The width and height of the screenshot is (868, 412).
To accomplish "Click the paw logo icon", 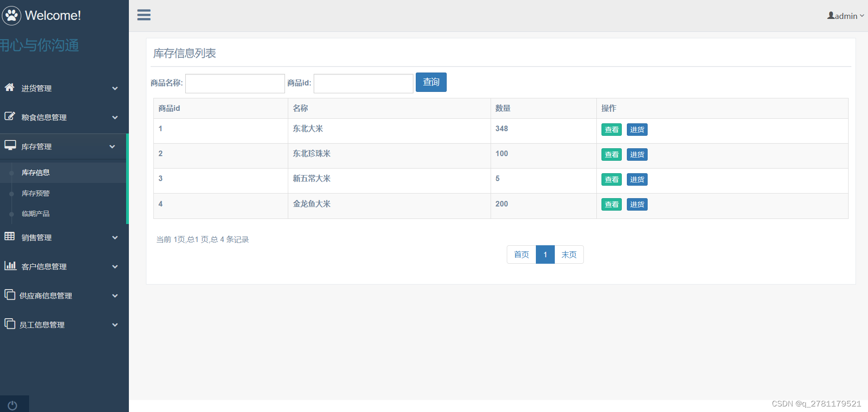I will 12,16.
